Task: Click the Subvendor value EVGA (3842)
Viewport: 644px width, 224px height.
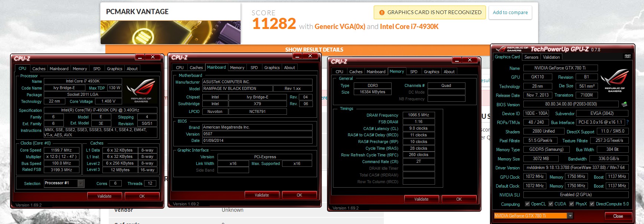Action: coord(602,113)
